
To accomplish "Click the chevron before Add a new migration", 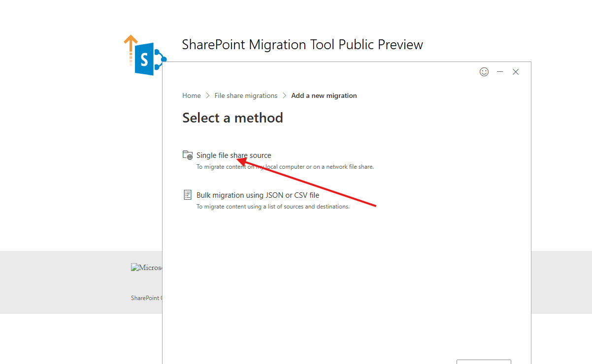I will click(285, 96).
